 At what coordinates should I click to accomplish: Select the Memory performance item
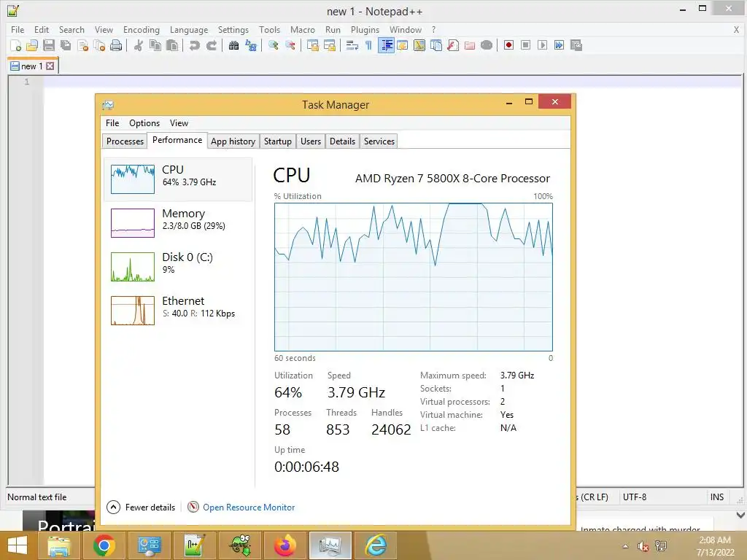click(x=178, y=223)
